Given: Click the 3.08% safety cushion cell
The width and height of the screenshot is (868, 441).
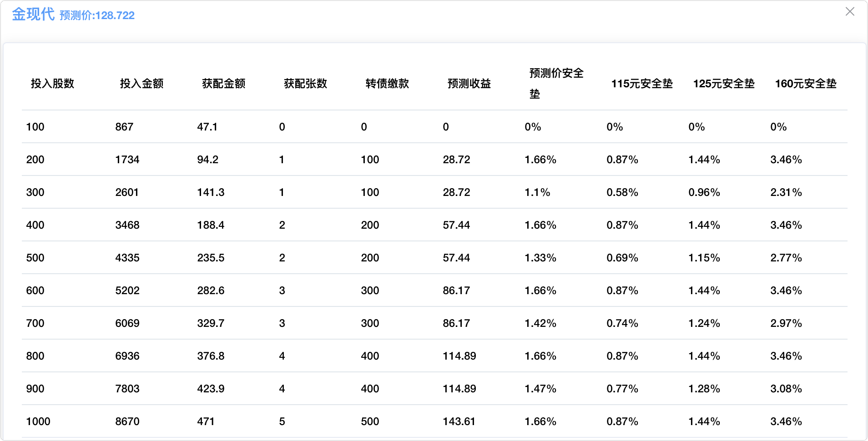Looking at the screenshot, I should [786, 389].
